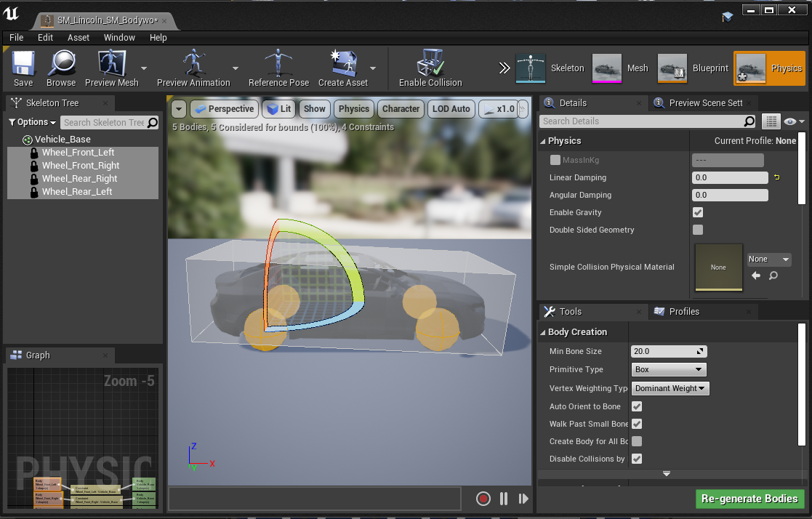Select Wheel_Front_Left bone in tree
Screen dimensions: 812x519
click(78, 153)
